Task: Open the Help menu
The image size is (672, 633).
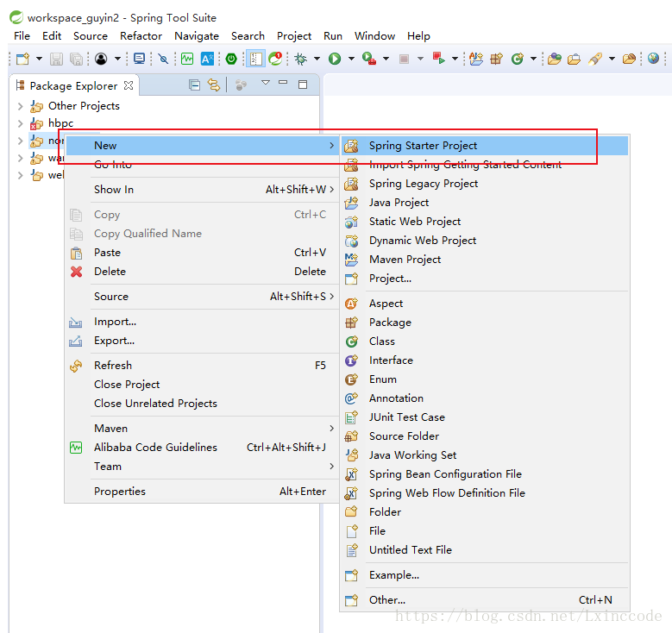Action: (x=418, y=36)
